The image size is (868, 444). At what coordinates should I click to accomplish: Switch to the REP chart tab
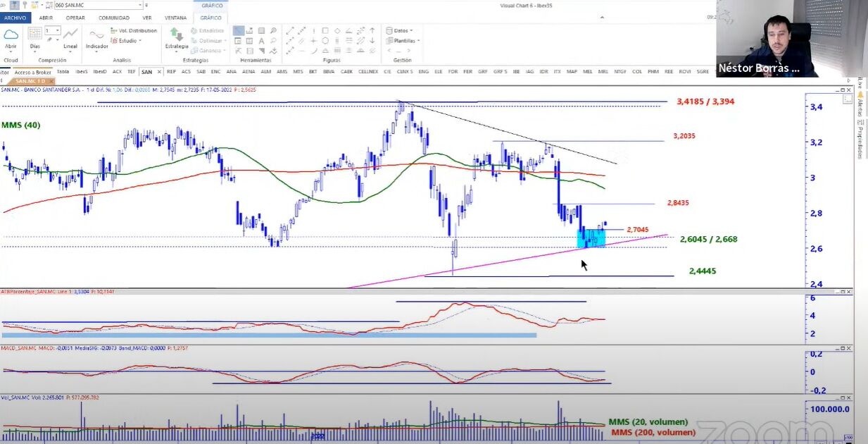[x=171, y=72]
